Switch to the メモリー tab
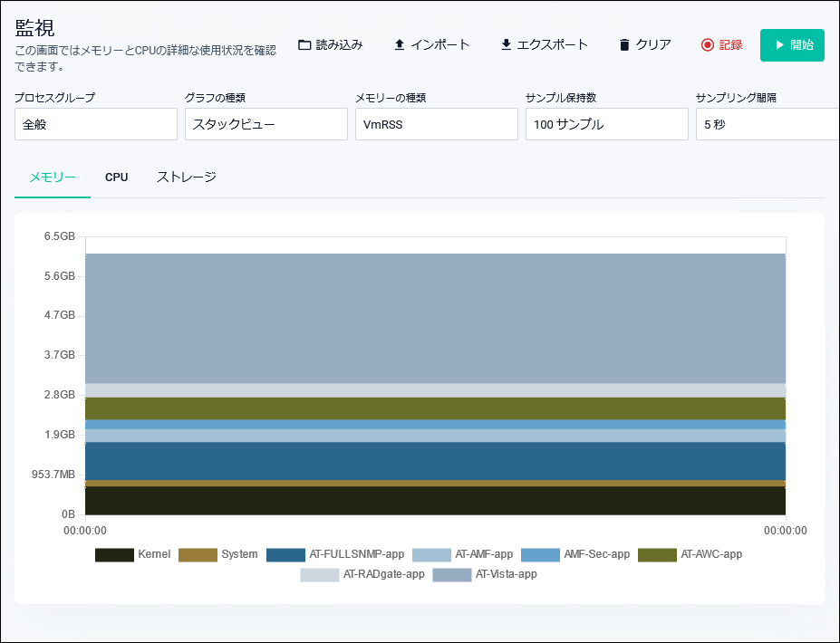840x643 pixels. tap(53, 178)
